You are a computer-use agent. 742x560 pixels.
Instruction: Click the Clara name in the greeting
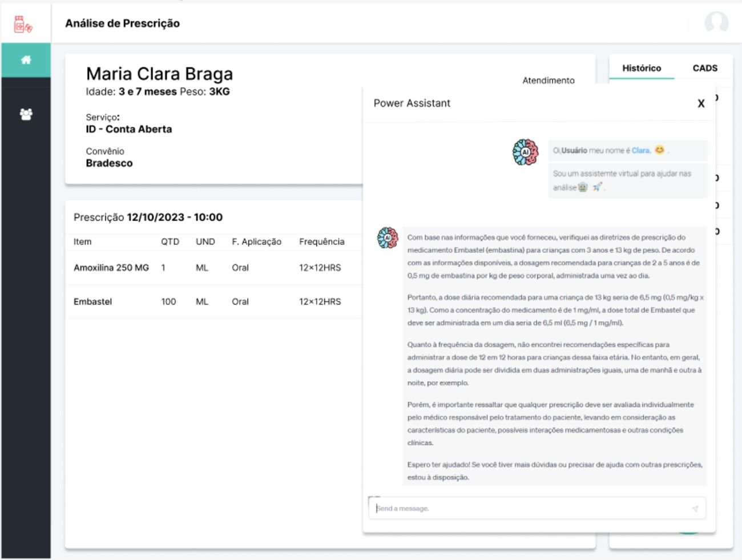(640, 151)
